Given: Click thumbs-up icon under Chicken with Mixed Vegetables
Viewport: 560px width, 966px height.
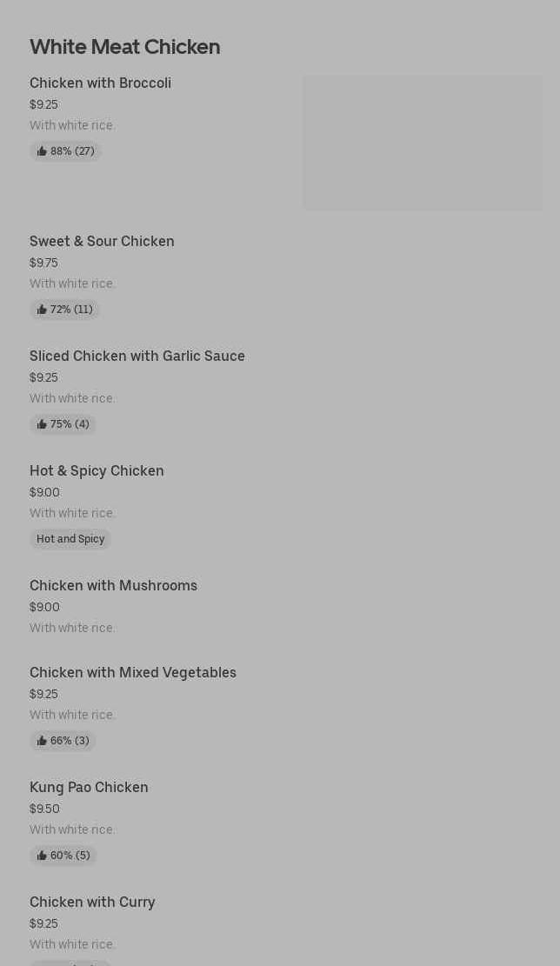Looking at the screenshot, I should pos(42,741).
